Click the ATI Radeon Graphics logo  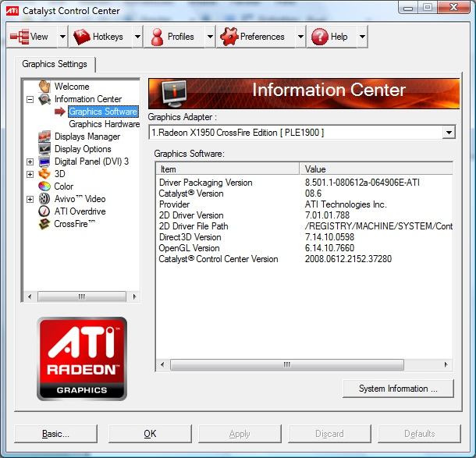pos(82,359)
